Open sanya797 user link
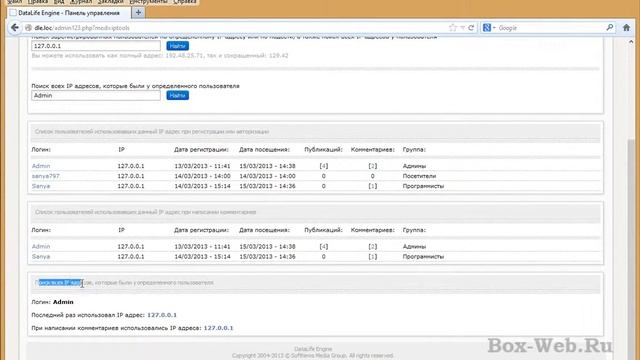The height and width of the screenshot is (360, 640). (46, 176)
